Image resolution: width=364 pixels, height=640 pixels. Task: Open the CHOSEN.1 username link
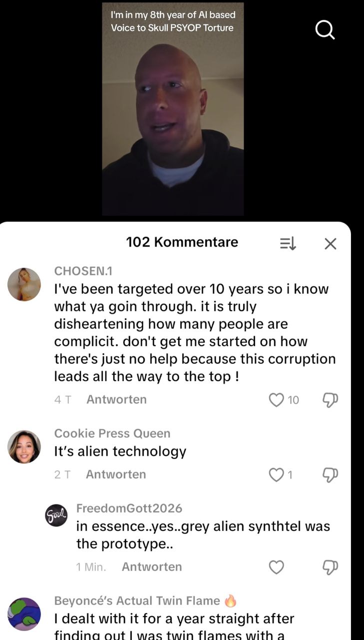(x=83, y=271)
